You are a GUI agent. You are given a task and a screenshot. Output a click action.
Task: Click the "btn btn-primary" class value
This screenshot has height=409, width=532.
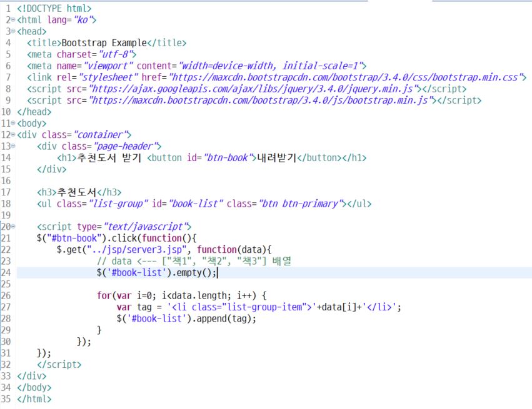pyautogui.click(x=300, y=204)
